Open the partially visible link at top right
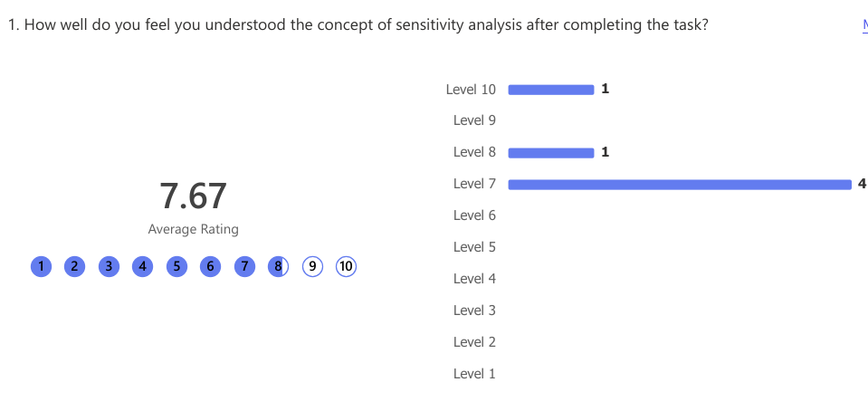 [864, 25]
